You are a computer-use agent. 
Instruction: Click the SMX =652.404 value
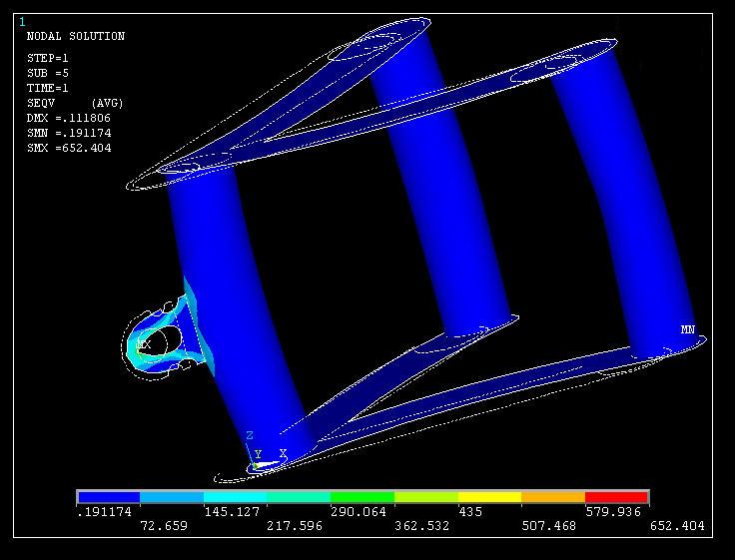pos(69,148)
